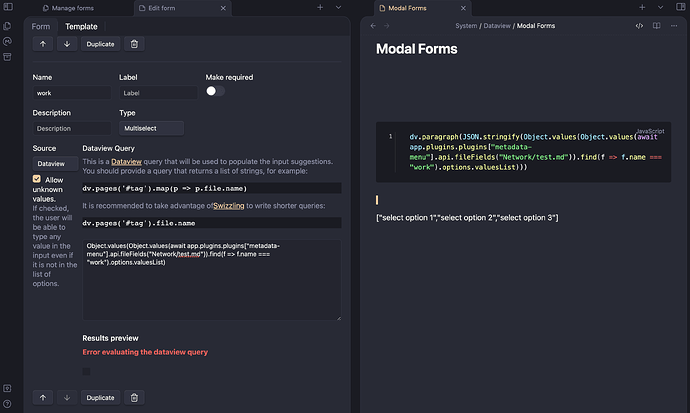Open the files icon in the left ribbon
This screenshot has height=413, width=690.
7,26
